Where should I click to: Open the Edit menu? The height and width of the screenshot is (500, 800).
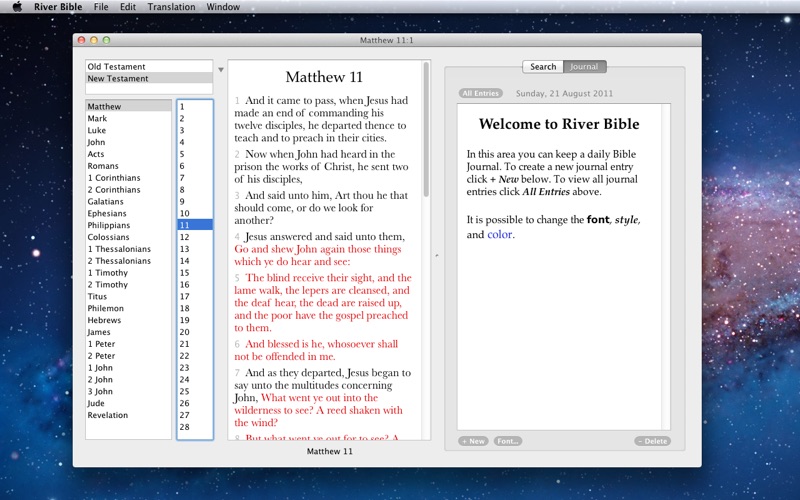point(128,7)
